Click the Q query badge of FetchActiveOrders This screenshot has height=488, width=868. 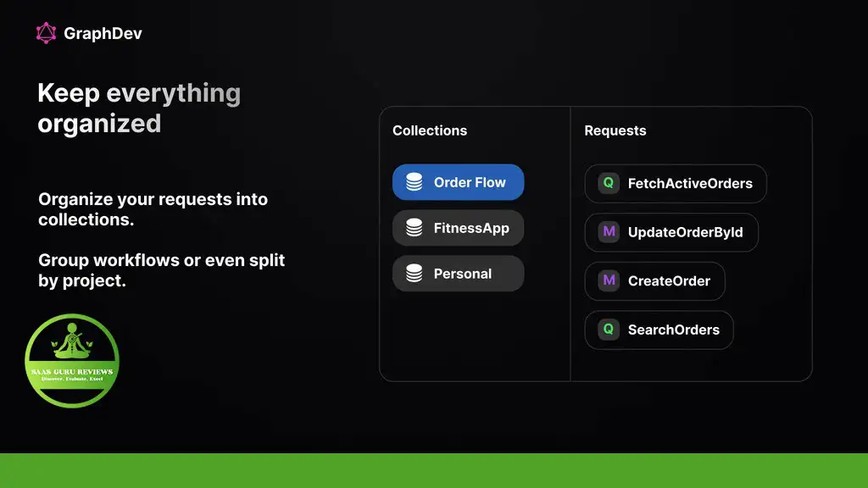click(609, 183)
